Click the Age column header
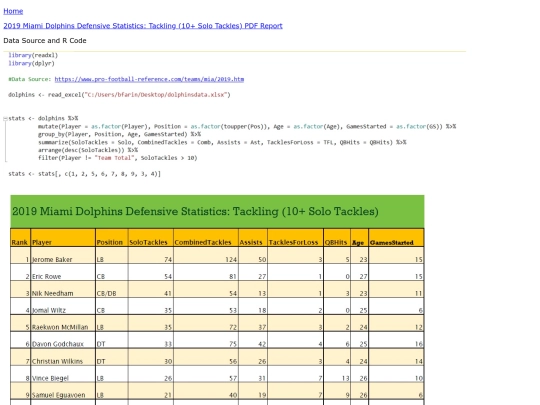540x405 pixels. [360, 238]
